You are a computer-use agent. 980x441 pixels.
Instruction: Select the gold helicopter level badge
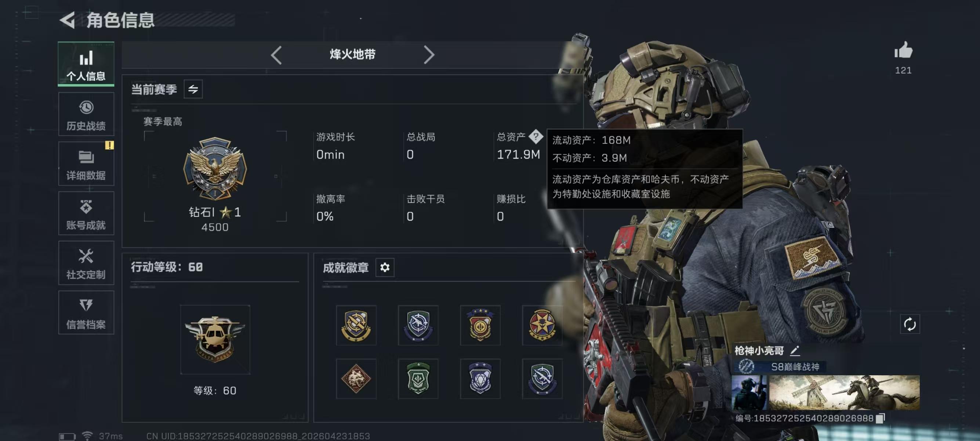pyautogui.click(x=215, y=339)
